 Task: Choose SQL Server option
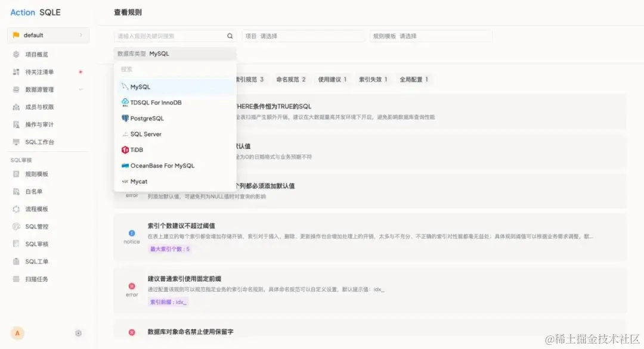pos(175,134)
